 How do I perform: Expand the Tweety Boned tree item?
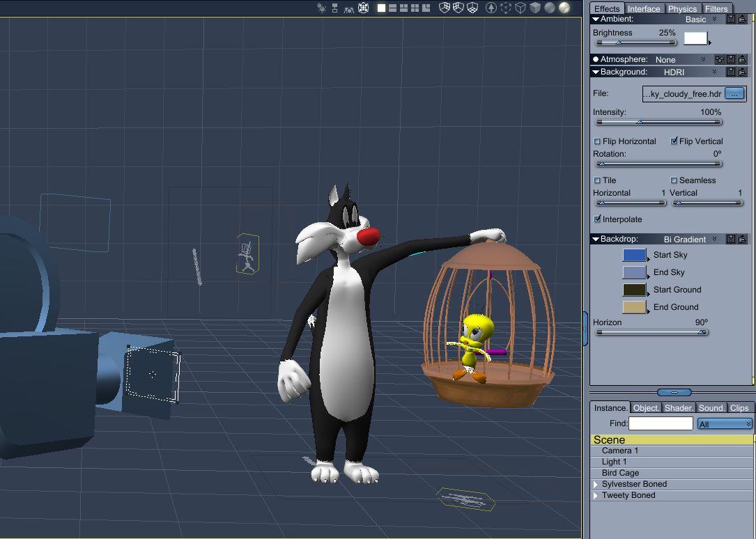pos(596,495)
